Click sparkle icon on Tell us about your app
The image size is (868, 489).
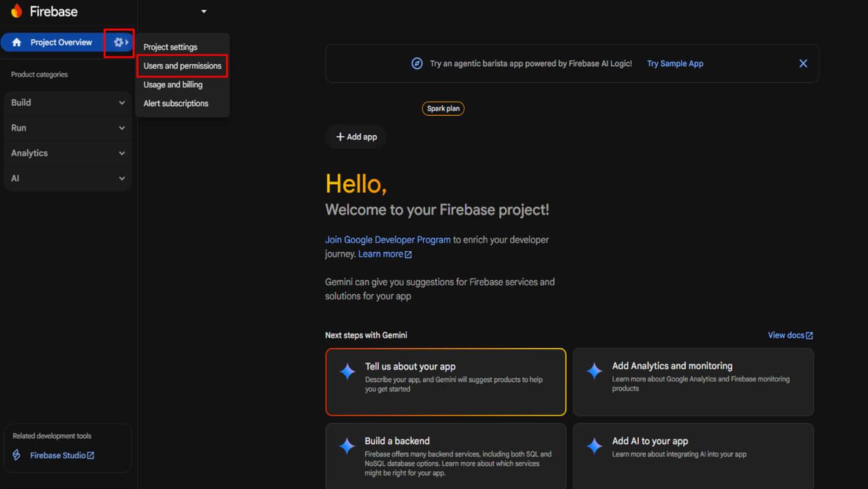(x=348, y=372)
